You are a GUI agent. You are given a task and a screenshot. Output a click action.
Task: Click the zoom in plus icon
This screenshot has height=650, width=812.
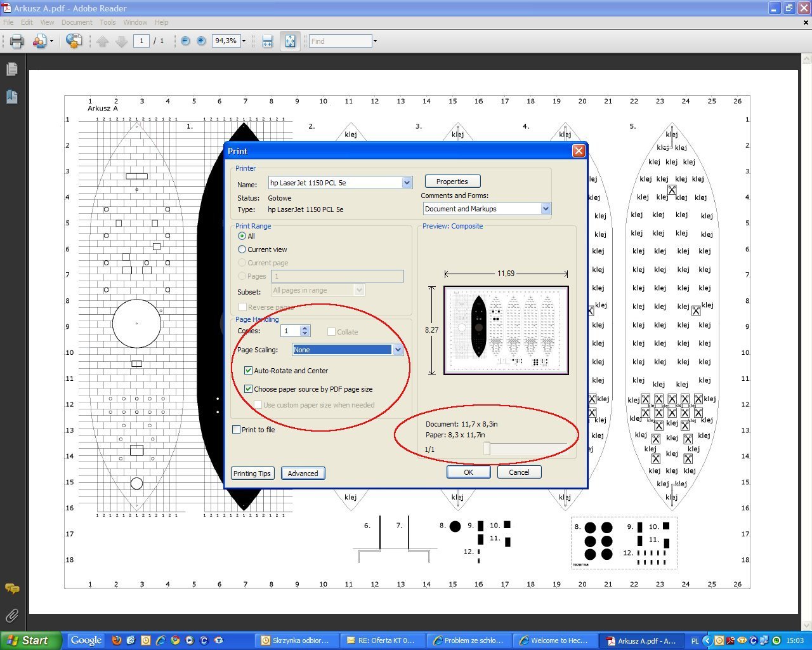click(x=201, y=41)
